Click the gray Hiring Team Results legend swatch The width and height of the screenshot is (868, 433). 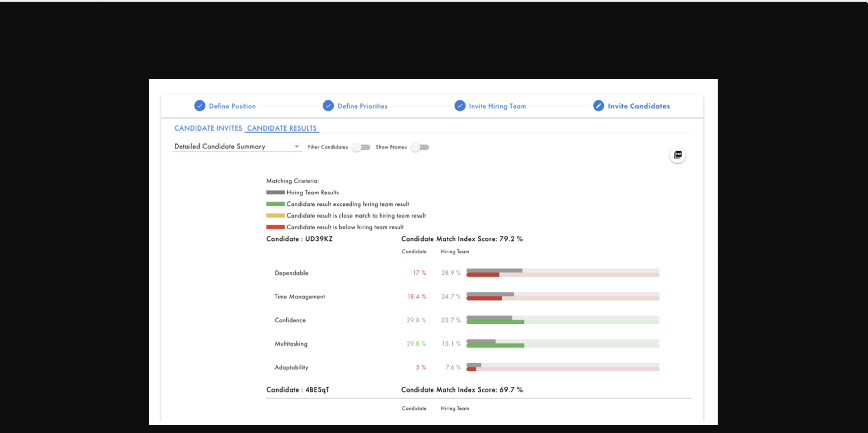coord(275,192)
